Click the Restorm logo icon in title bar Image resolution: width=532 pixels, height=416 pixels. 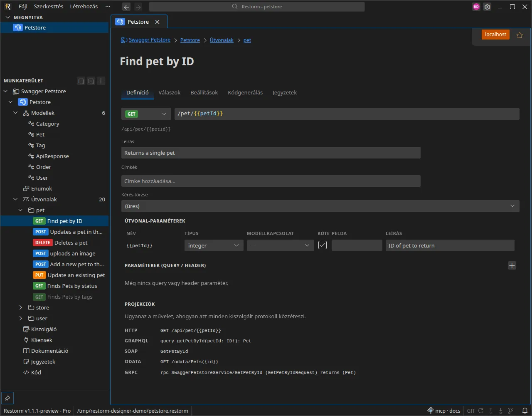(x=7, y=7)
